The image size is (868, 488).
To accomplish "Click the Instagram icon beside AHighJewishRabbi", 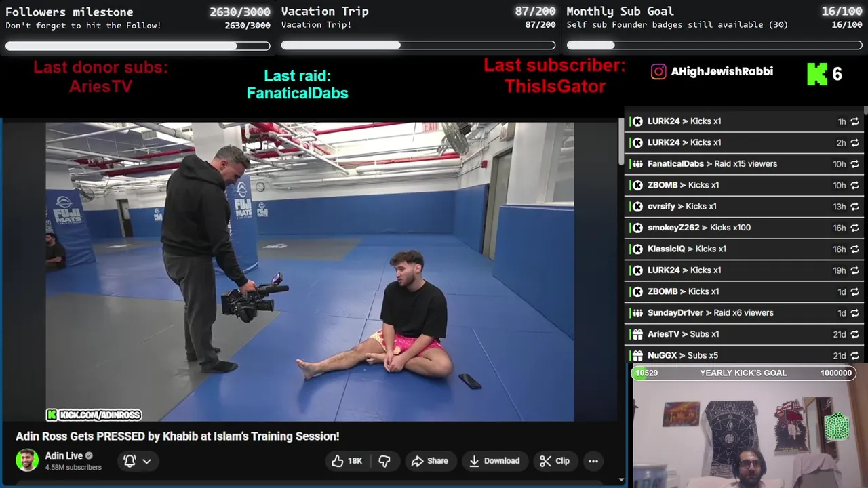I will point(658,71).
